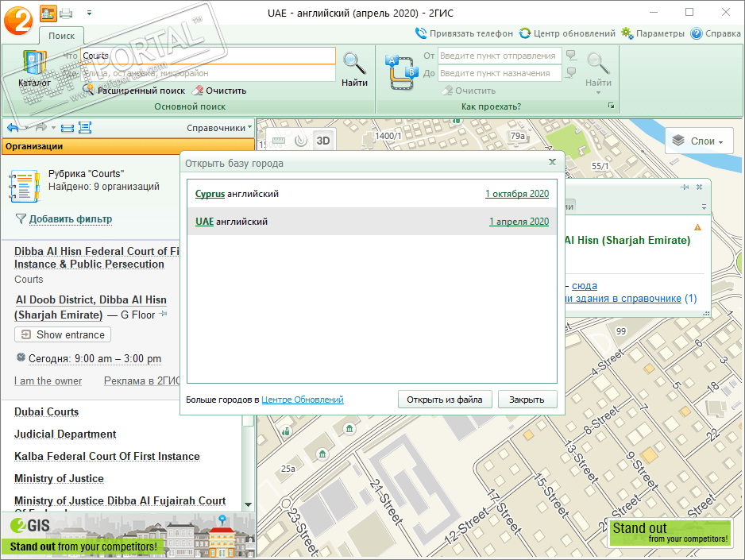
Task: Open the dropdown under the route Найти button
Action: click(x=598, y=93)
